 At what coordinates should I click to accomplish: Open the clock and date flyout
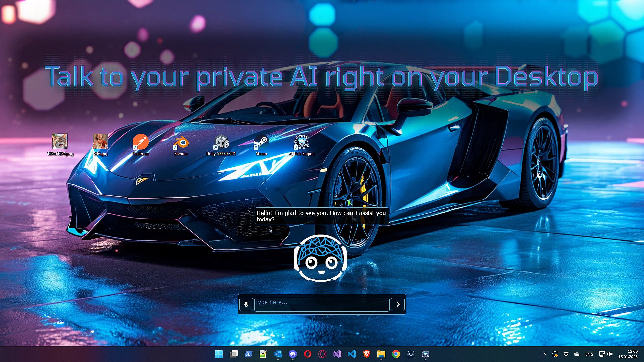pos(628,354)
